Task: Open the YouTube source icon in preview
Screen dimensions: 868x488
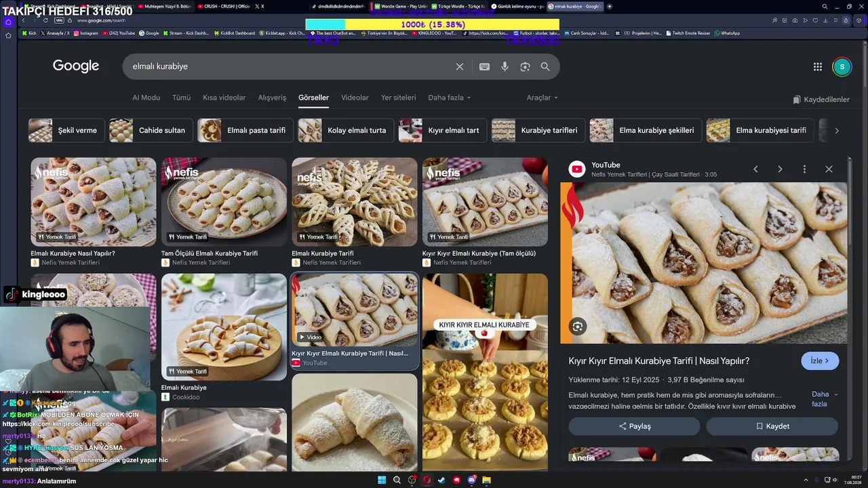Action: point(577,169)
